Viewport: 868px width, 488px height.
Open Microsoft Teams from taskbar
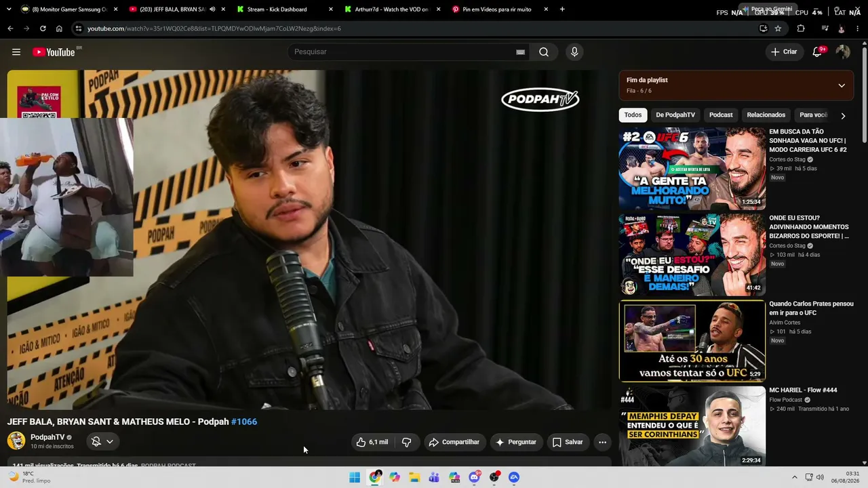point(434,477)
